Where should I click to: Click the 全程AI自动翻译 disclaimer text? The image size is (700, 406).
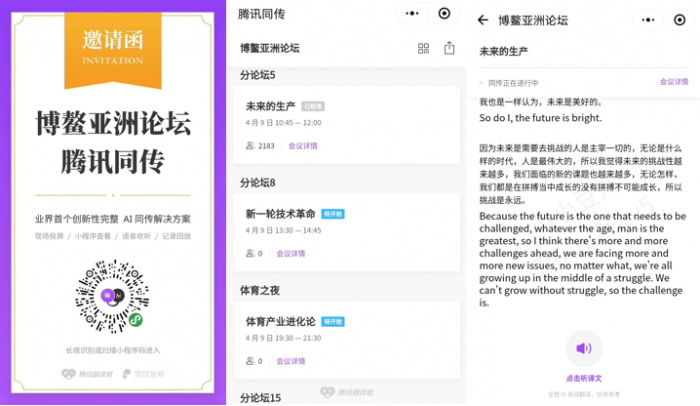(x=583, y=394)
